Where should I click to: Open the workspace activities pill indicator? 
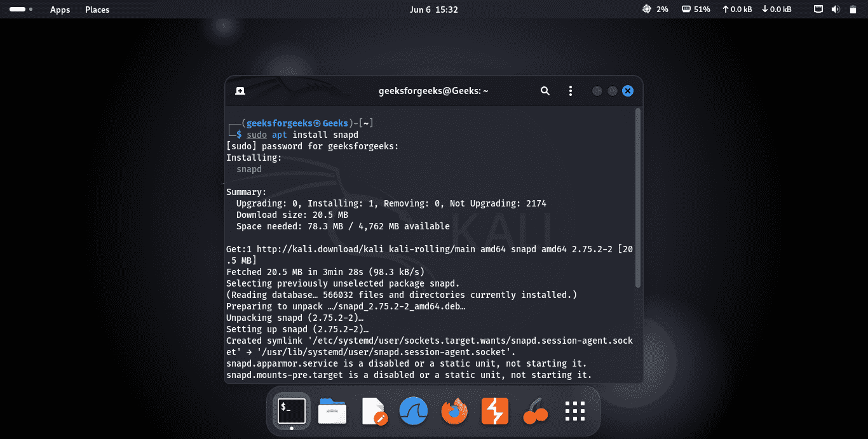coord(21,10)
